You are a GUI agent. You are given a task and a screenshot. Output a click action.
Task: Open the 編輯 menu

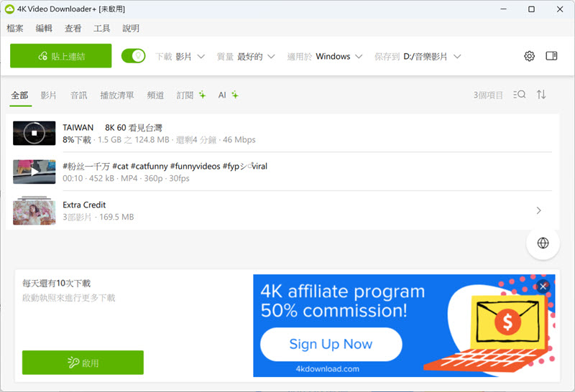pos(44,28)
